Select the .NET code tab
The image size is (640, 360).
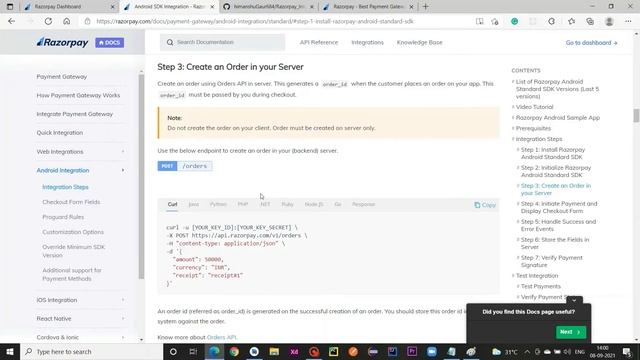pos(265,204)
